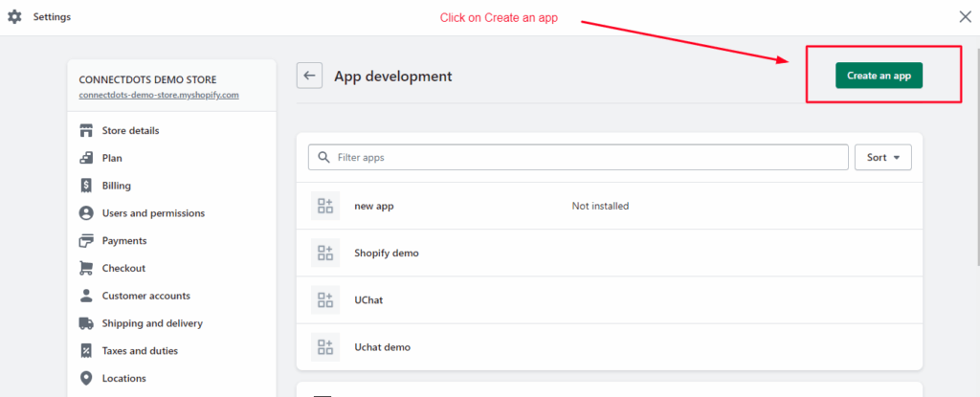Open Plan settings in sidebar
Viewport: 980px width, 397px height.
coord(112,158)
